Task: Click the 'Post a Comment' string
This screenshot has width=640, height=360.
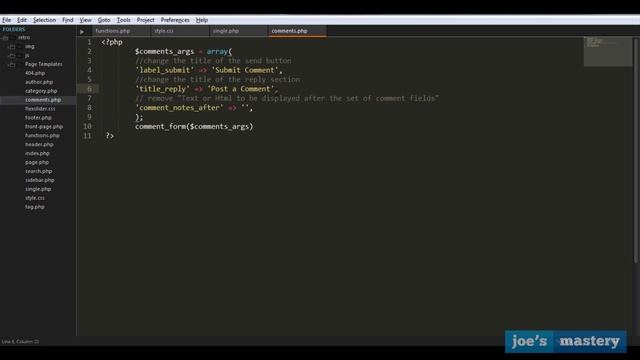Action: click(241, 89)
